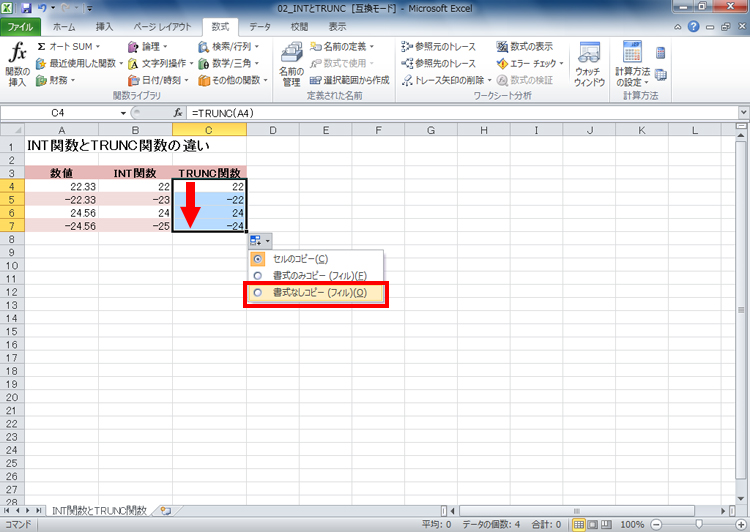Viewport: 750px width, 532px height.
Task: Open the Financial (財務) functions list
Action: click(55, 80)
